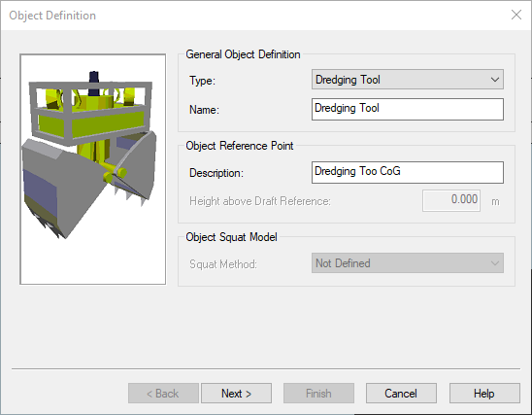532x415 pixels.
Task: Cancel the Object Definition wizard
Action: pos(401,394)
